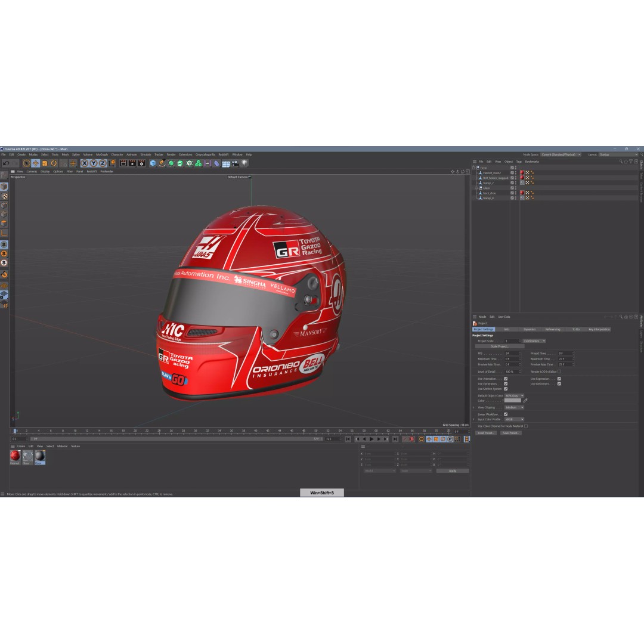This screenshot has width=644, height=644.
Task: Toggle the Z axis lock
Action: [103, 163]
